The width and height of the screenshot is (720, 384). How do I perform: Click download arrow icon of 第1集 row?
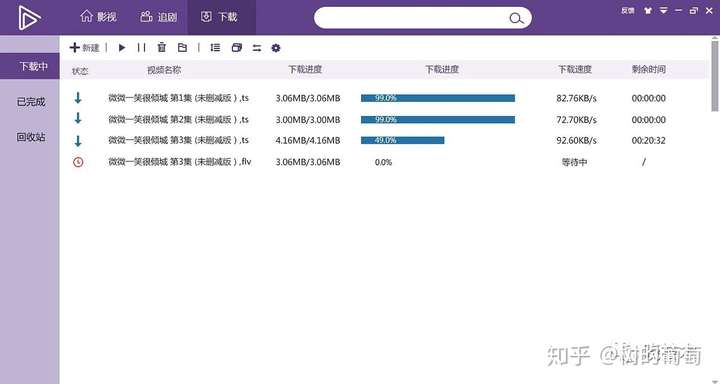click(78, 97)
